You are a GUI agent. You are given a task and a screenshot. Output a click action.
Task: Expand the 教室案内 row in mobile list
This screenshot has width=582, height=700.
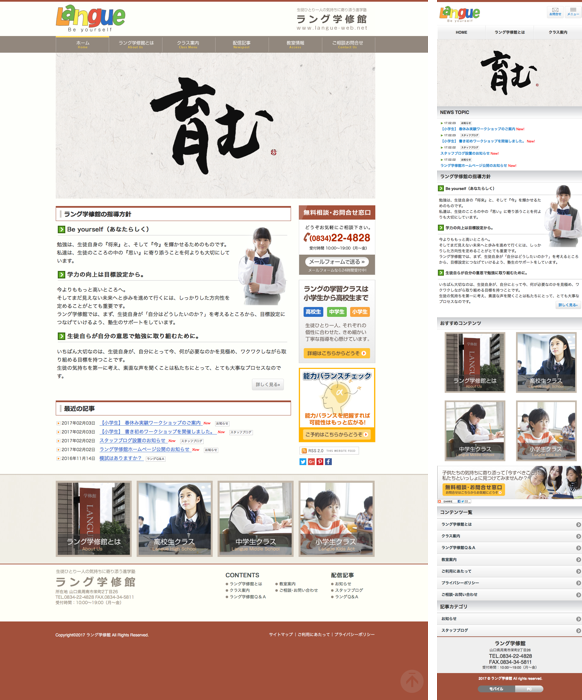click(x=509, y=559)
